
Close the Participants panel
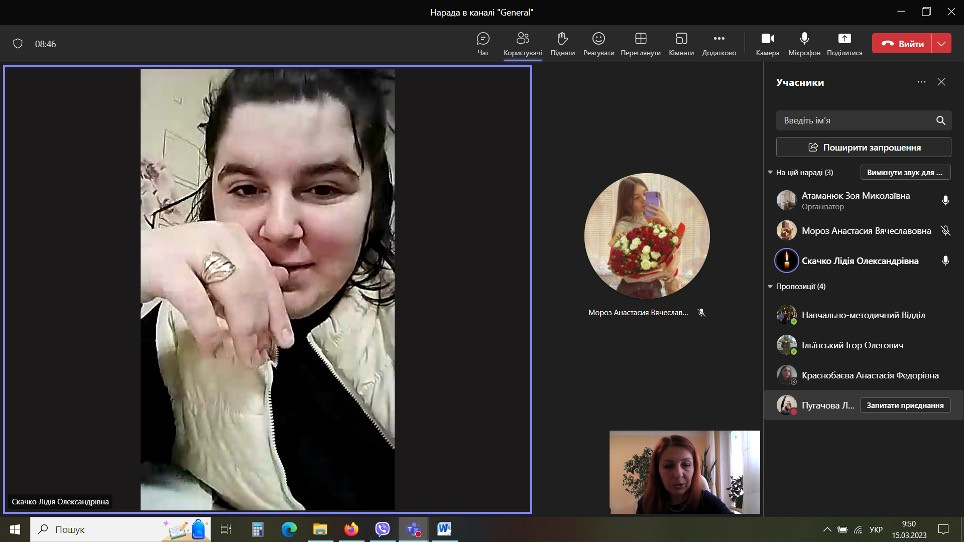coord(941,82)
